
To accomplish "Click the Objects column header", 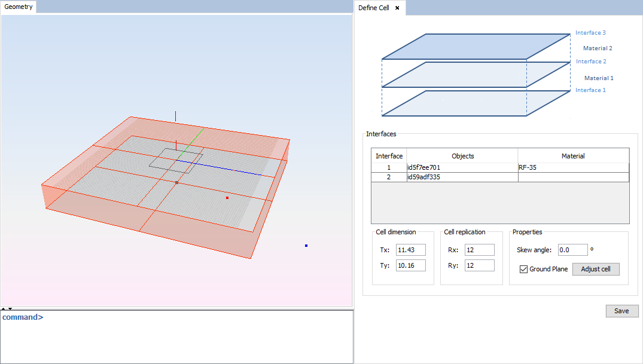I will point(462,156).
